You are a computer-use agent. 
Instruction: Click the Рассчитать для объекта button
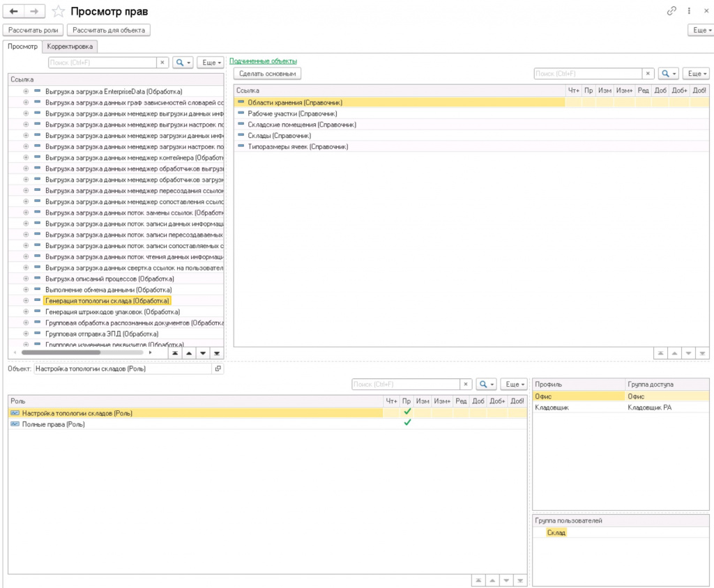(109, 30)
